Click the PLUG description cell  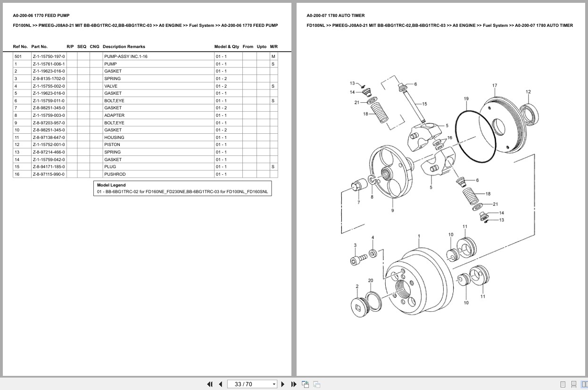[x=158, y=167]
